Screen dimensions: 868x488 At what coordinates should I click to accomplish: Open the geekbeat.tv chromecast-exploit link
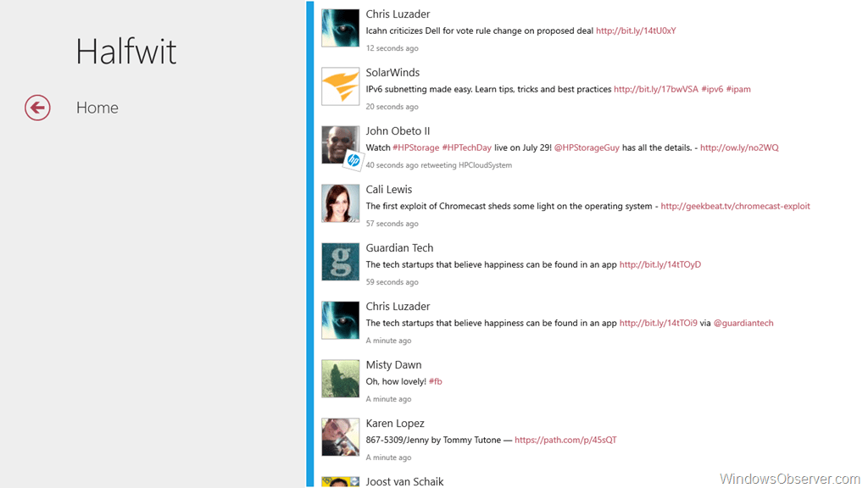[735, 207]
